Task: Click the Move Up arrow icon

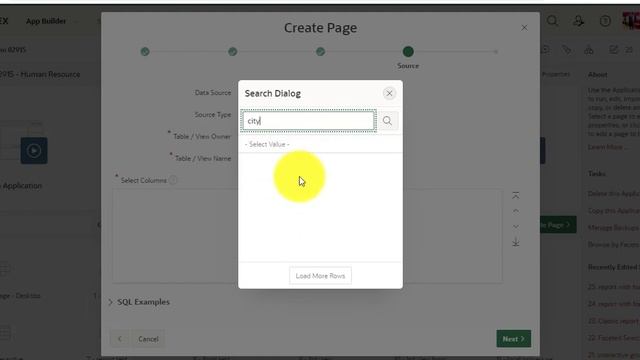Action: point(516,211)
